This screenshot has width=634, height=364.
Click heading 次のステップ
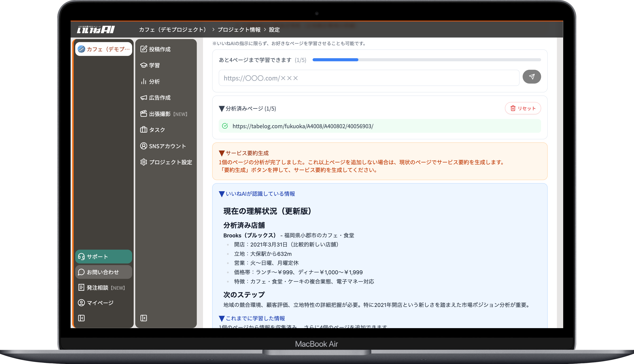tap(244, 294)
